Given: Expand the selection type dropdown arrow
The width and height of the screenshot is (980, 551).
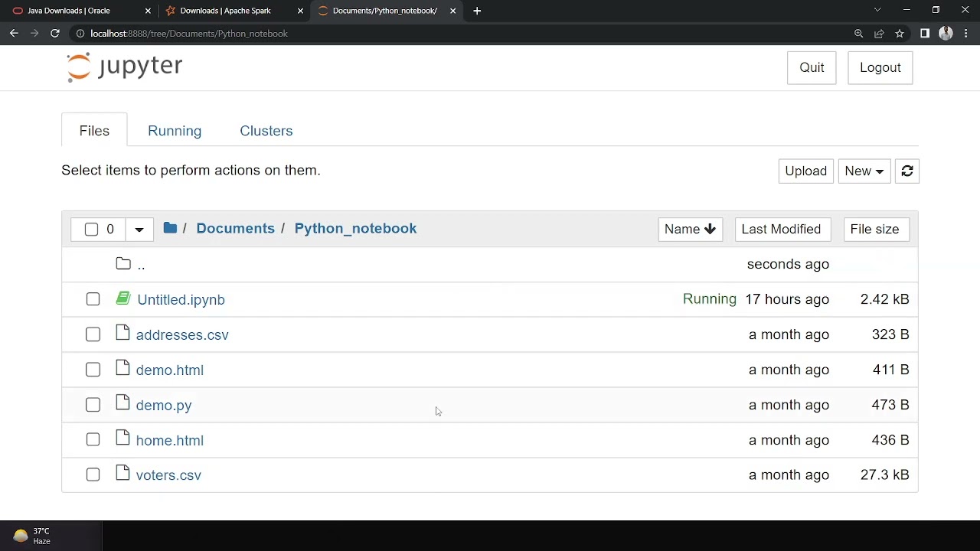Looking at the screenshot, I should [139, 230].
